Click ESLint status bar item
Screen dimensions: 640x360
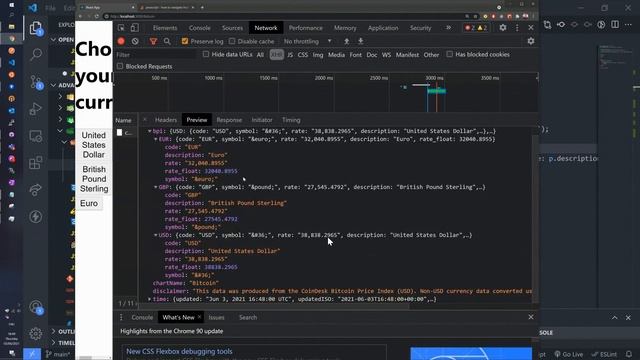click(x=604, y=354)
